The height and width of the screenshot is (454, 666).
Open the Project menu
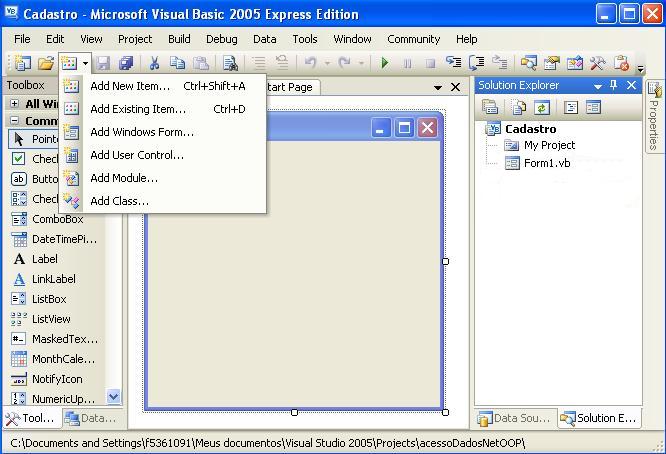[135, 39]
